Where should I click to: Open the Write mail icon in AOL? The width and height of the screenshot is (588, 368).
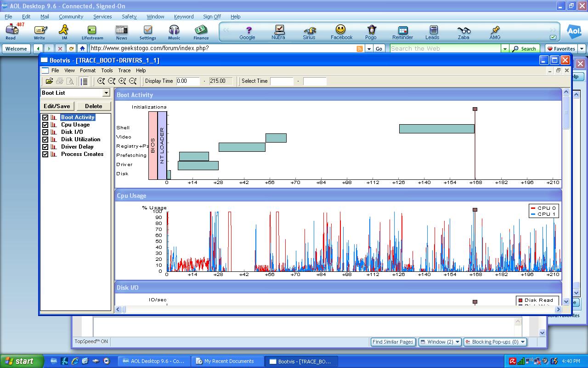tap(40, 32)
